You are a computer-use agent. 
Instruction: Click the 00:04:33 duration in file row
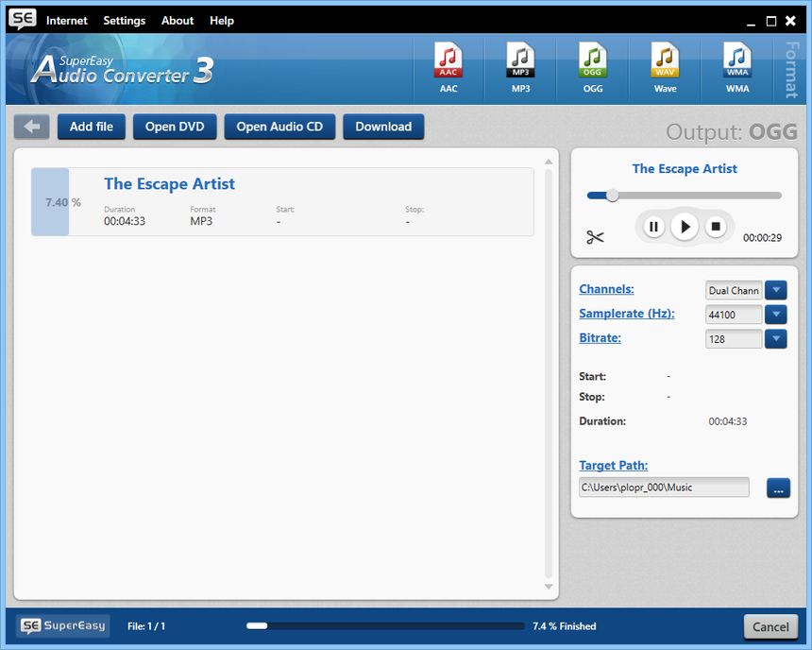tap(125, 221)
